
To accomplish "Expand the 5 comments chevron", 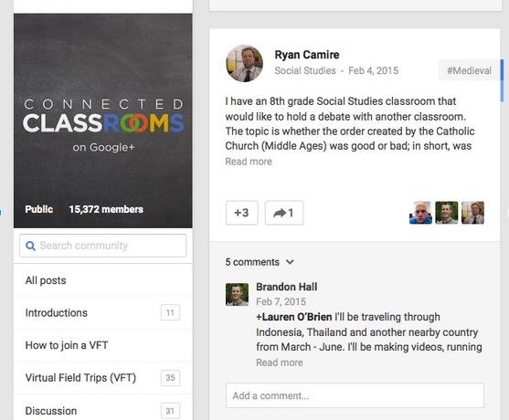I will [290, 262].
